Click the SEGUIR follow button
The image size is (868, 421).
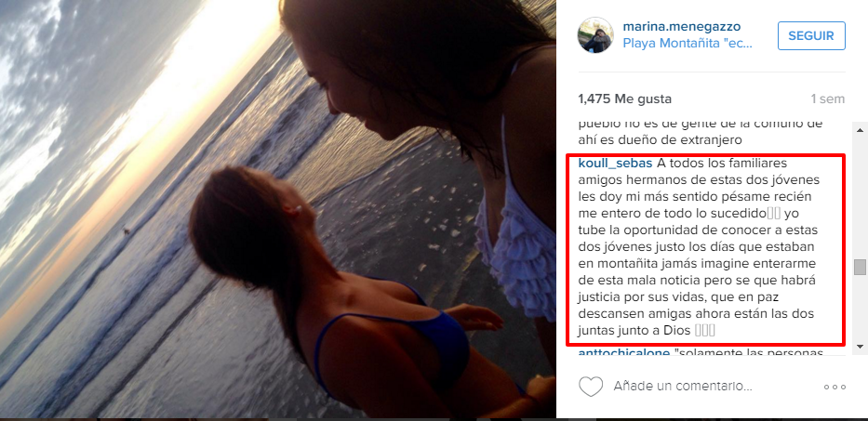(x=811, y=36)
